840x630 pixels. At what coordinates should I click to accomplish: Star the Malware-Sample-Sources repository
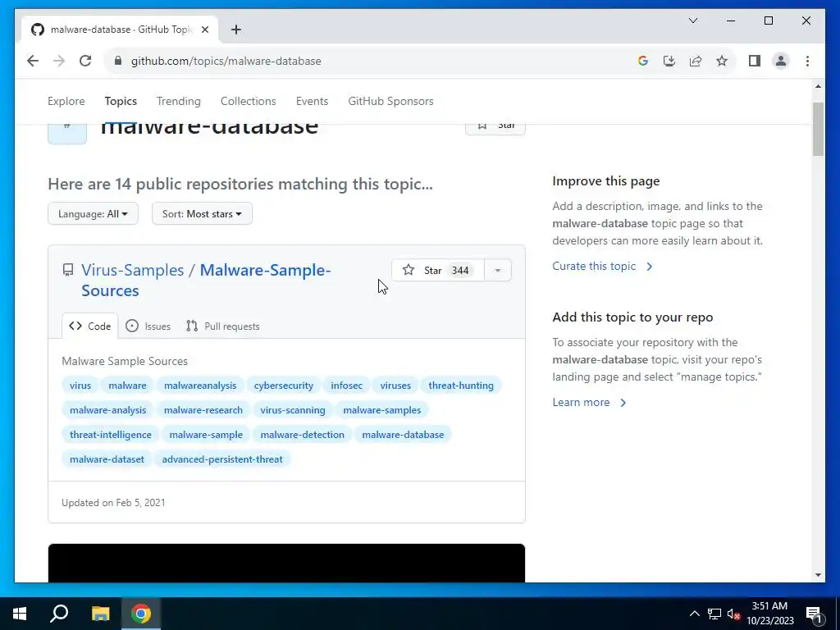pos(438,270)
